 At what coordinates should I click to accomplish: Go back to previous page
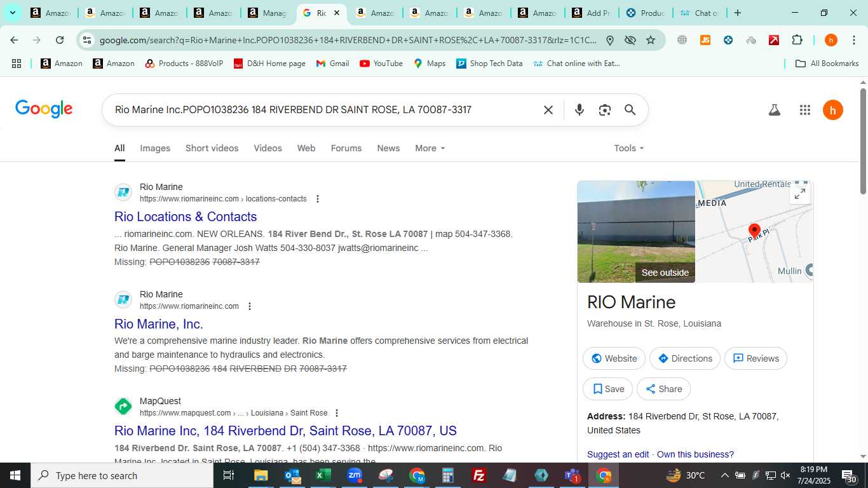click(x=14, y=40)
